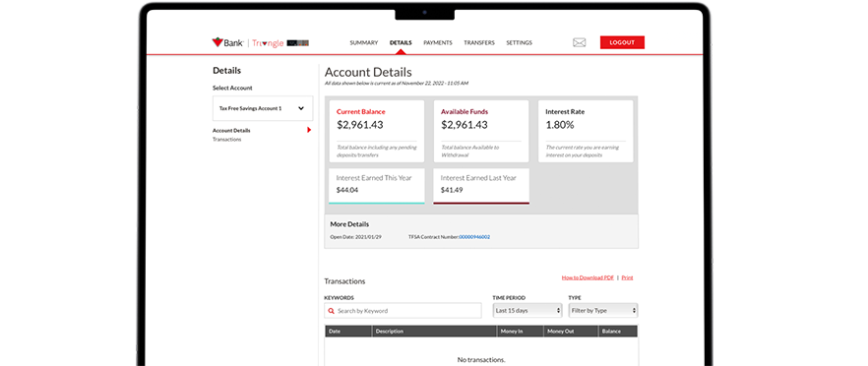Click the Current Balance amount $2,961.43

coord(360,125)
